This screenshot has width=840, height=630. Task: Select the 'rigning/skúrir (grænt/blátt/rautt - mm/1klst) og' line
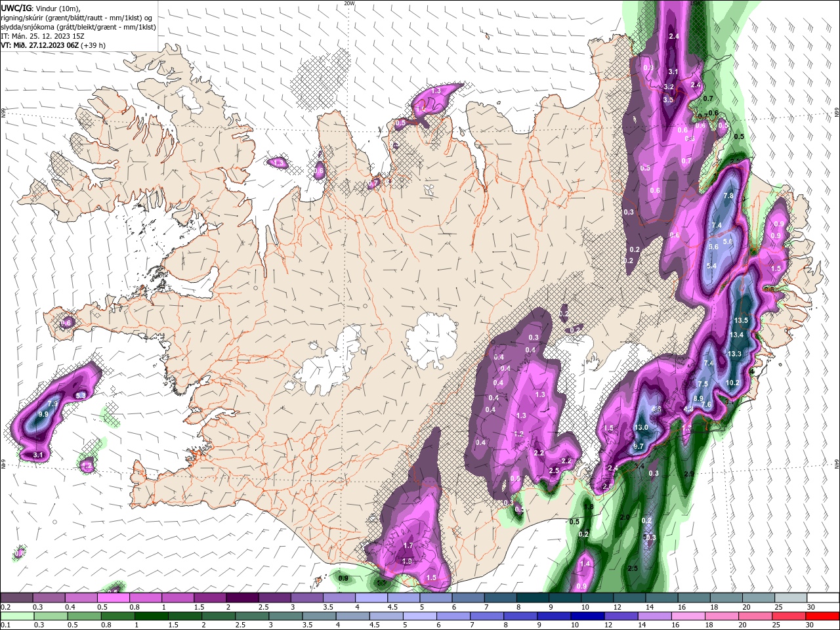coord(77,18)
